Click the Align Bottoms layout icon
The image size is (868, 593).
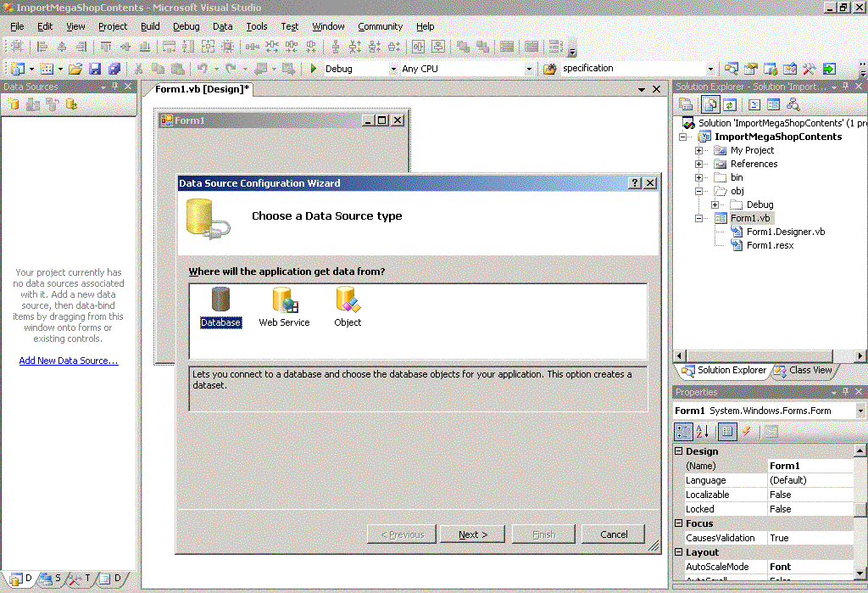144,48
